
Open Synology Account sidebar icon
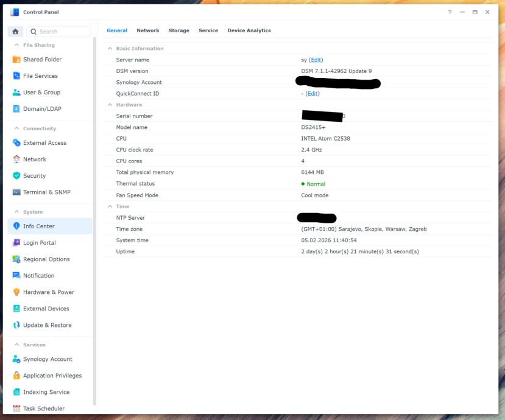pos(16,359)
